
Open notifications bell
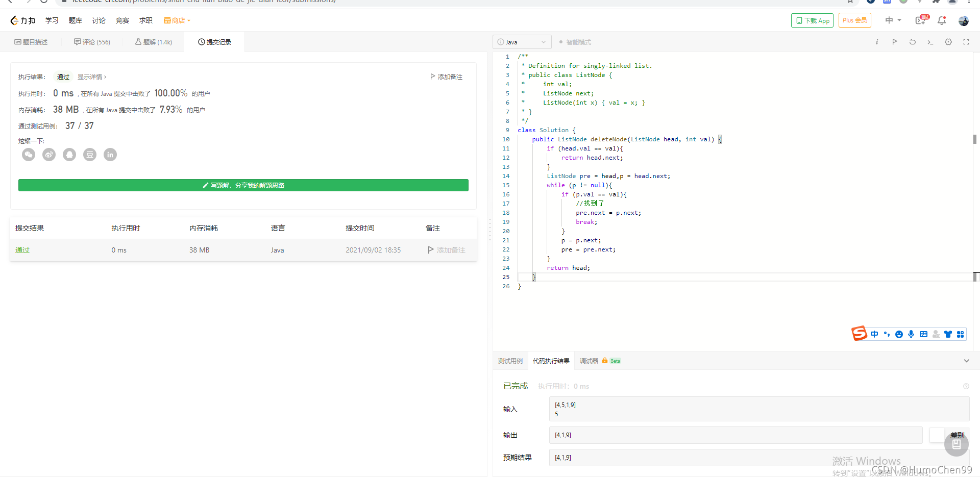pyautogui.click(x=942, y=20)
